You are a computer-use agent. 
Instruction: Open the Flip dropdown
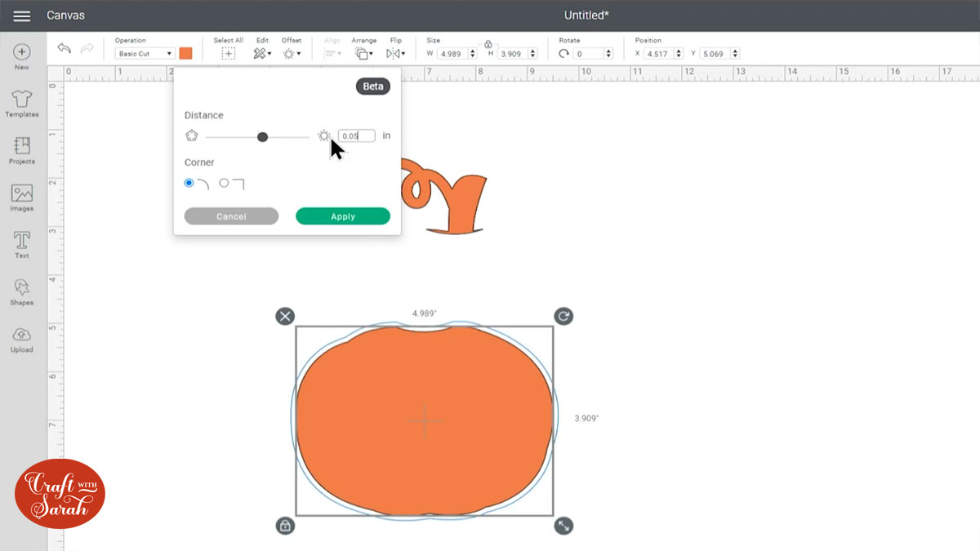[x=395, y=54]
